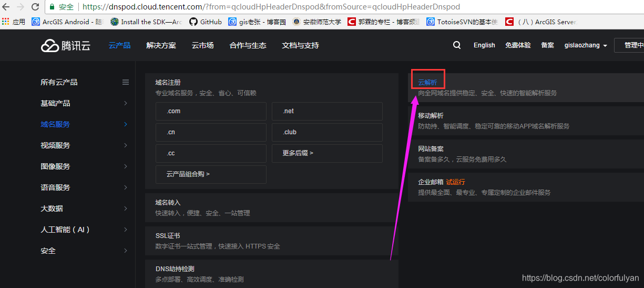644x288 pixels.
Task: Click the browser forward arrow
Action: point(21,7)
